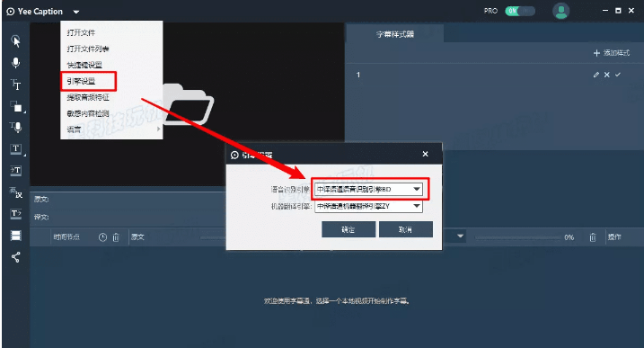644x348 pixels.
Task: Click the 取消 button in dialog
Action: (x=405, y=229)
